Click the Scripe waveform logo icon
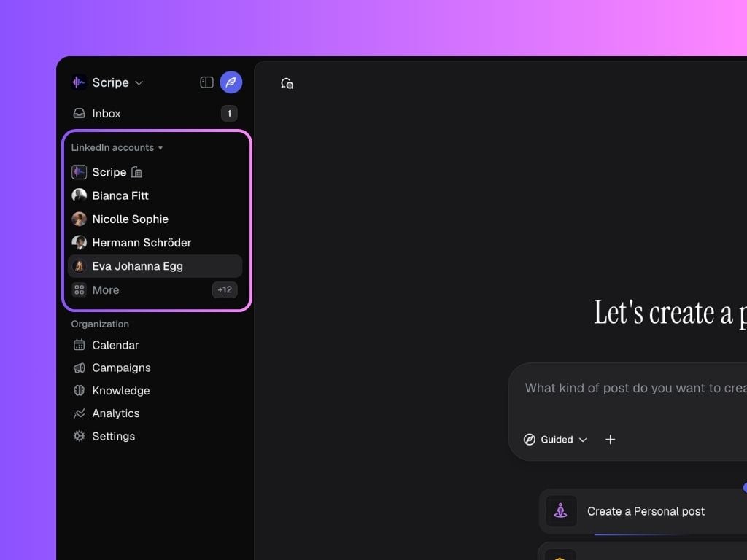The width and height of the screenshot is (747, 560). (x=79, y=82)
